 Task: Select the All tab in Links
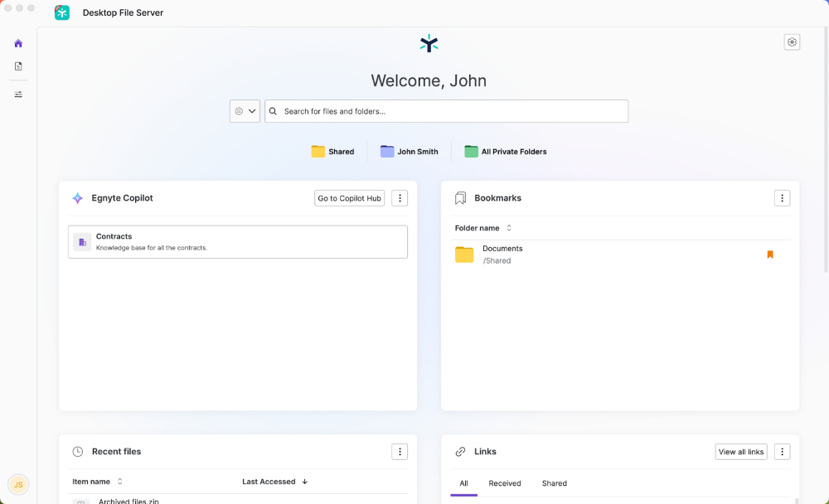pos(463,483)
